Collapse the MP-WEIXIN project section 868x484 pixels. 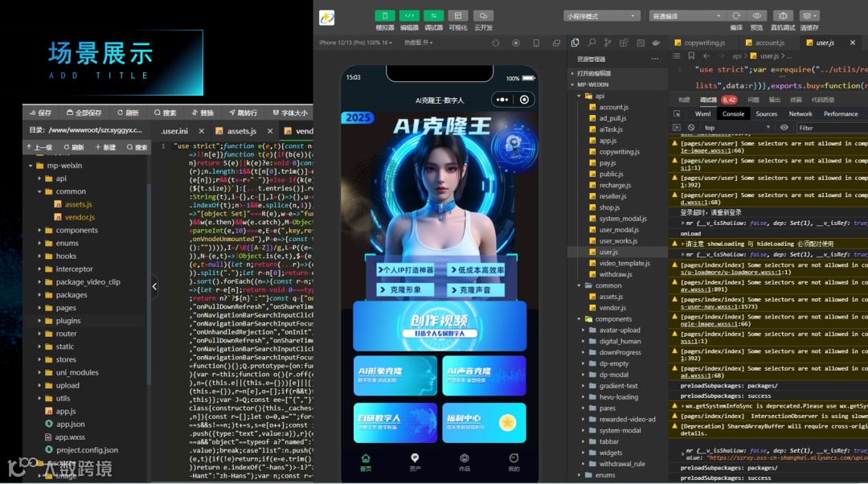(x=618, y=84)
